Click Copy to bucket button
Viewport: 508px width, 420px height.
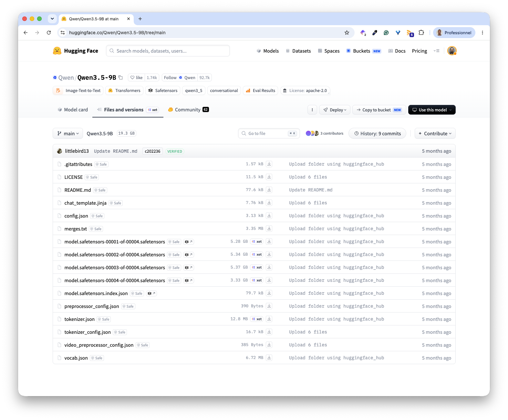coord(379,110)
